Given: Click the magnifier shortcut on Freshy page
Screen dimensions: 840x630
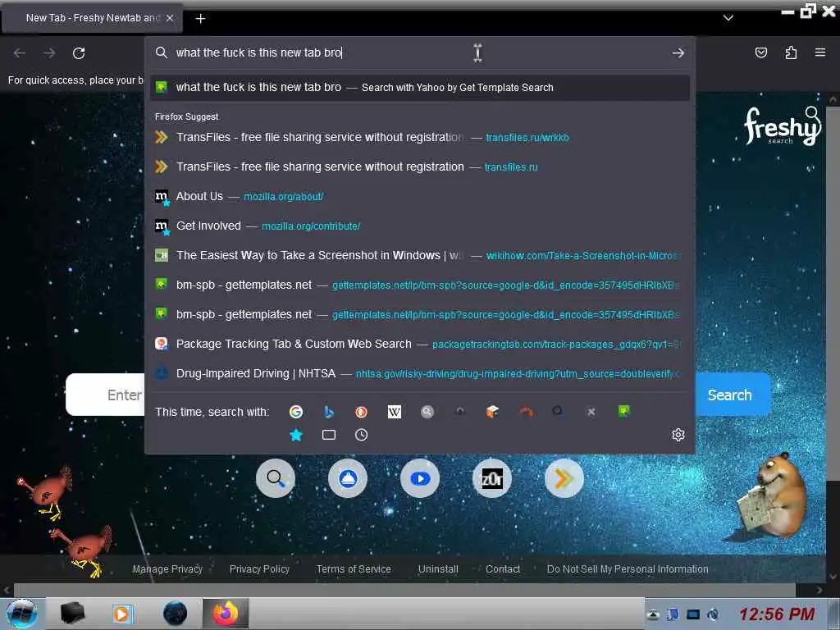Looking at the screenshot, I should (x=276, y=478).
